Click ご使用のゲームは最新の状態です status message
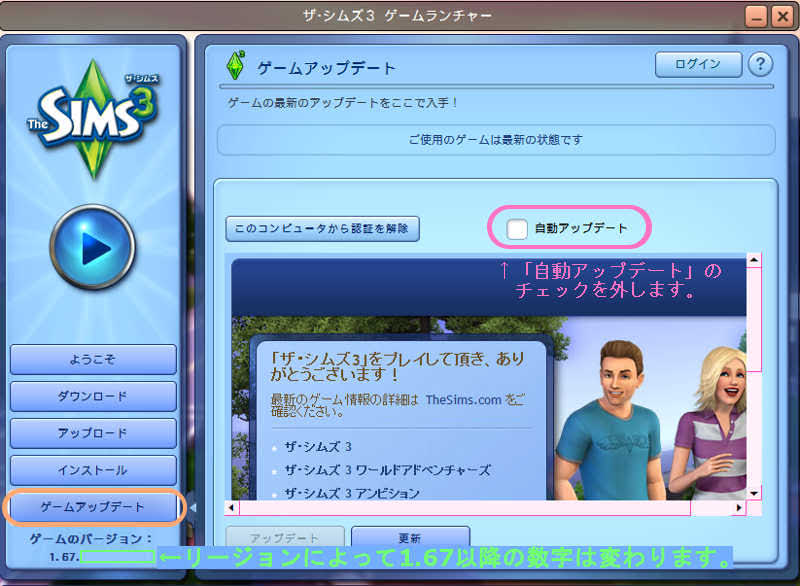This screenshot has height=586, width=800. 495,140
